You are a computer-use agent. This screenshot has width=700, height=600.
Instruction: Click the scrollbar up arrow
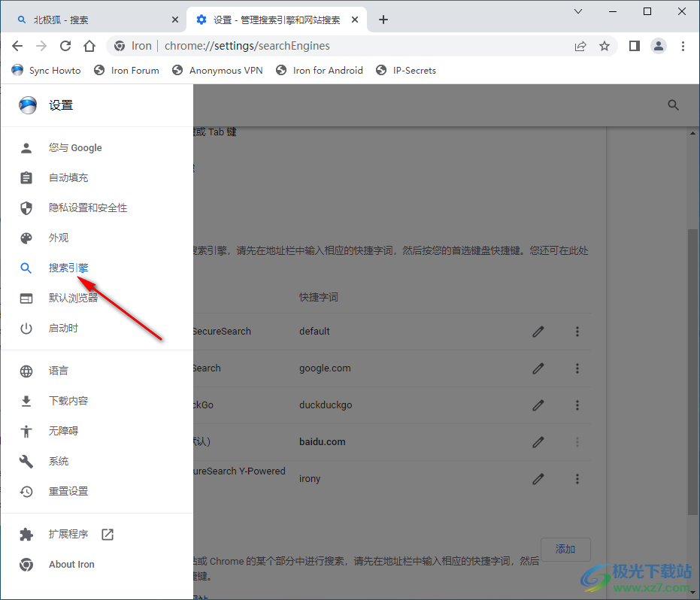point(692,133)
